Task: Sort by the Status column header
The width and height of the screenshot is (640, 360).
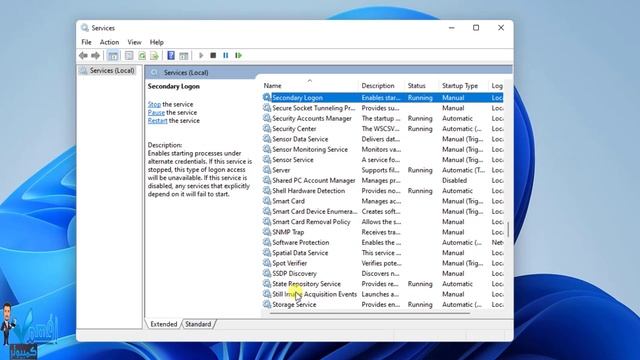Action: pyautogui.click(x=422, y=86)
